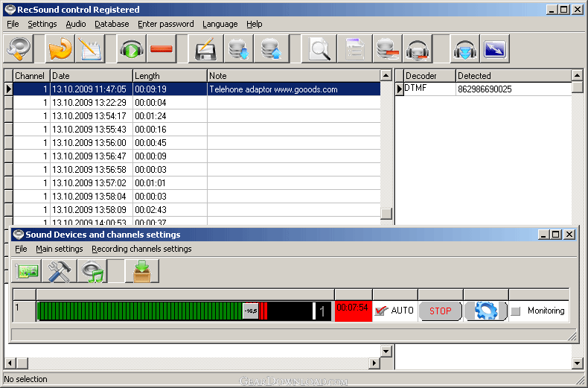This screenshot has height=388, width=588.
Task: Click the Decoder column header
Action: [429, 76]
